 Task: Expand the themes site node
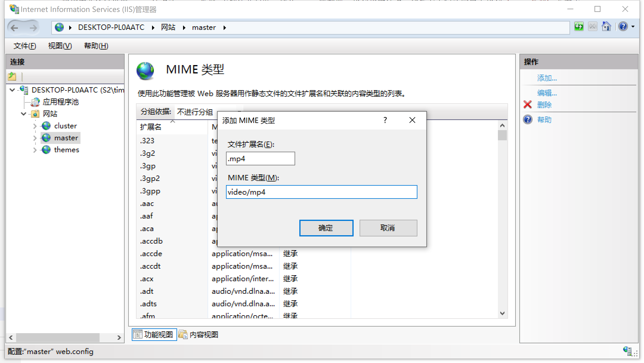[x=35, y=150]
